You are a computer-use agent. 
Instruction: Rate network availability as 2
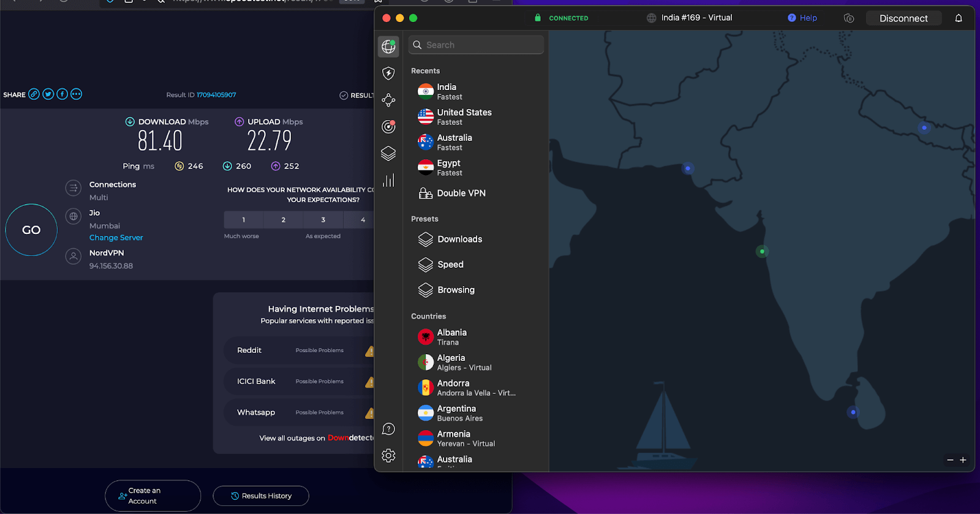pyautogui.click(x=283, y=220)
